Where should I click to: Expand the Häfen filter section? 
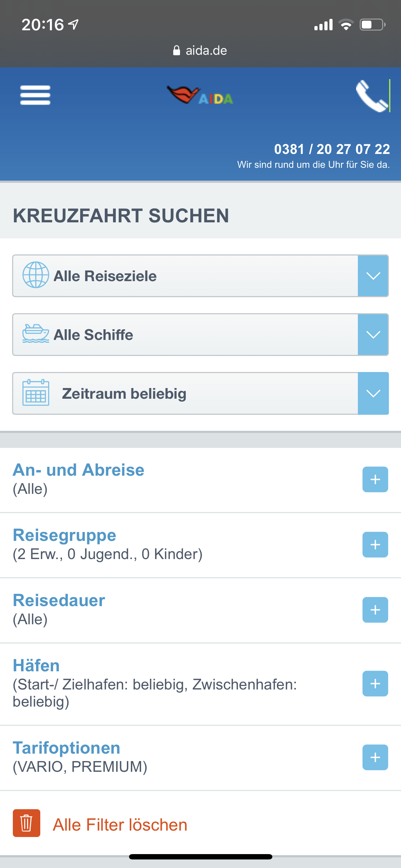pos(375,683)
